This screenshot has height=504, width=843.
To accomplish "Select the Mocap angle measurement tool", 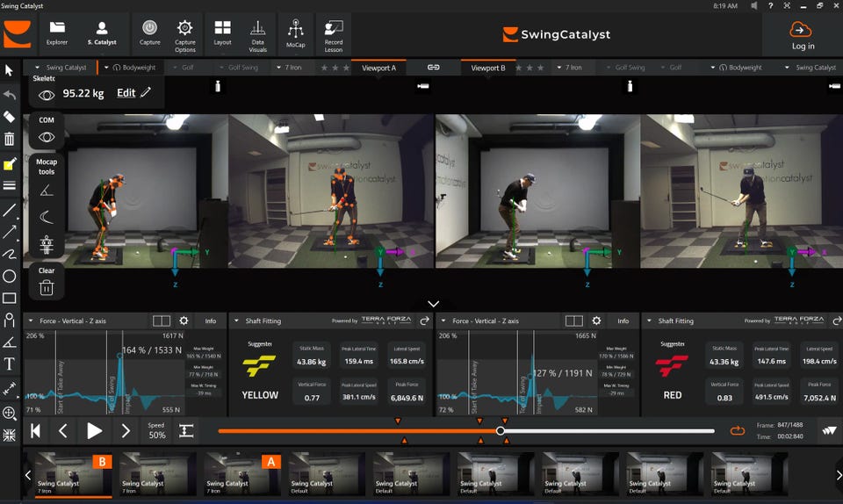I will (x=47, y=191).
